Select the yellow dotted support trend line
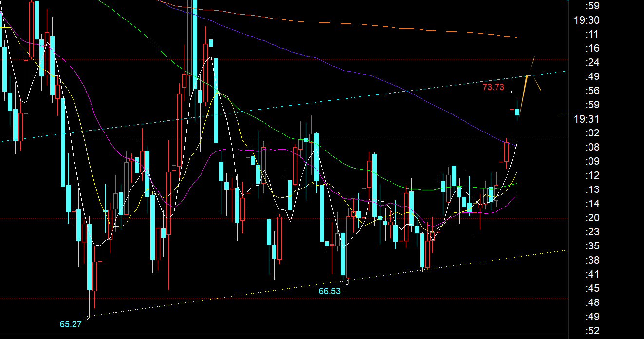The width and height of the screenshot is (644, 339). [x=326, y=283]
